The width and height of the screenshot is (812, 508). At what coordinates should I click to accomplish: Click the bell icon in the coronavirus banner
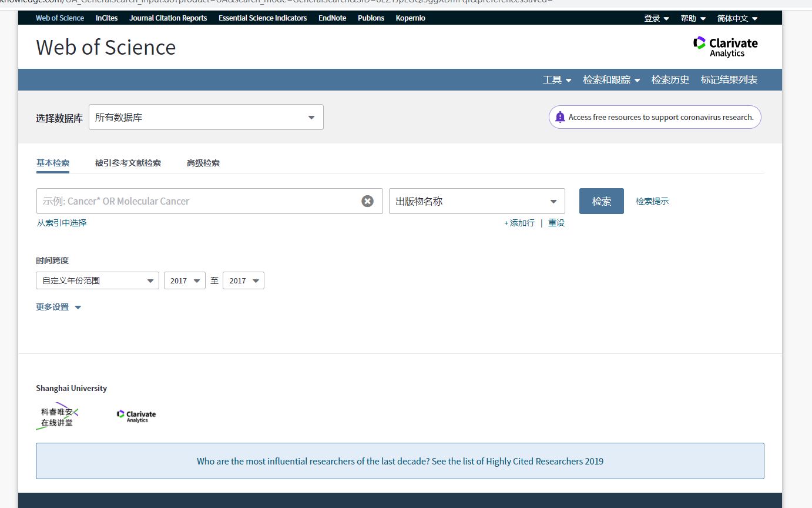(560, 117)
